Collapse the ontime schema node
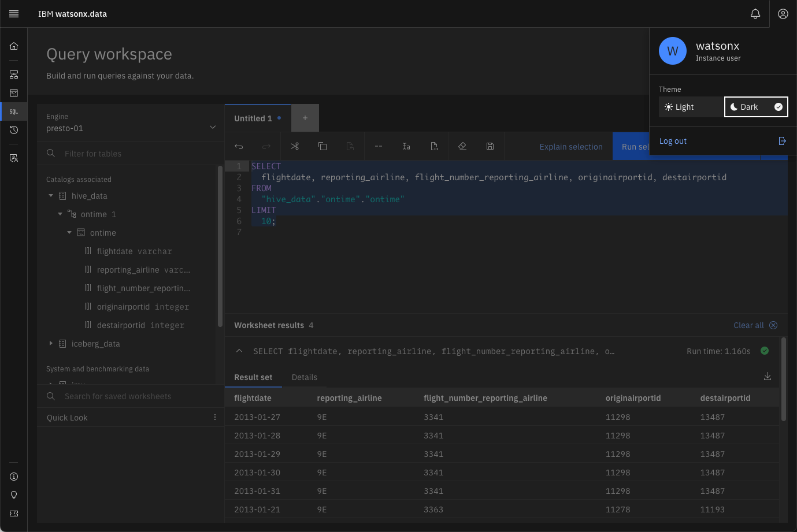 (60, 214)
